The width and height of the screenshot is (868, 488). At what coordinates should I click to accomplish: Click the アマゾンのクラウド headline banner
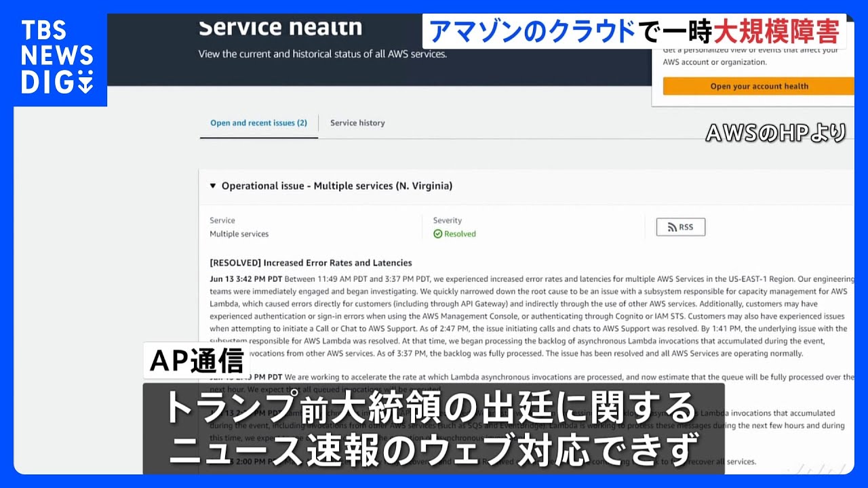634,31
